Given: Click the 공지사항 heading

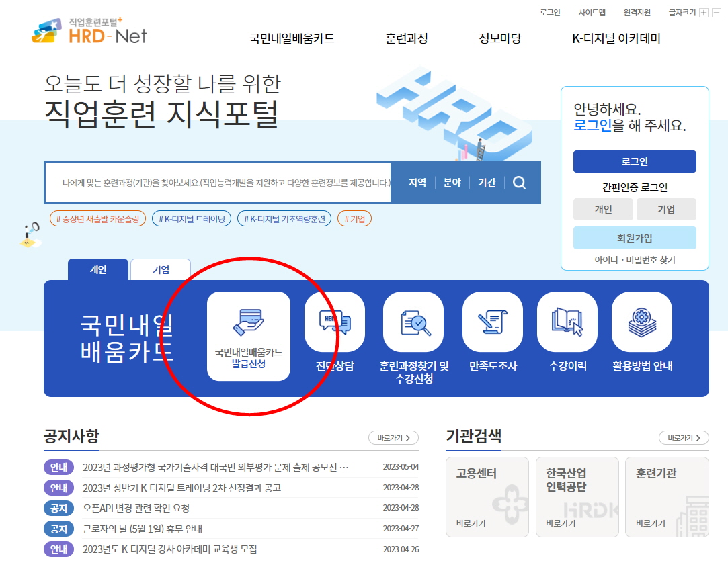Looking at the screenshot, I should tap(71, 435).
